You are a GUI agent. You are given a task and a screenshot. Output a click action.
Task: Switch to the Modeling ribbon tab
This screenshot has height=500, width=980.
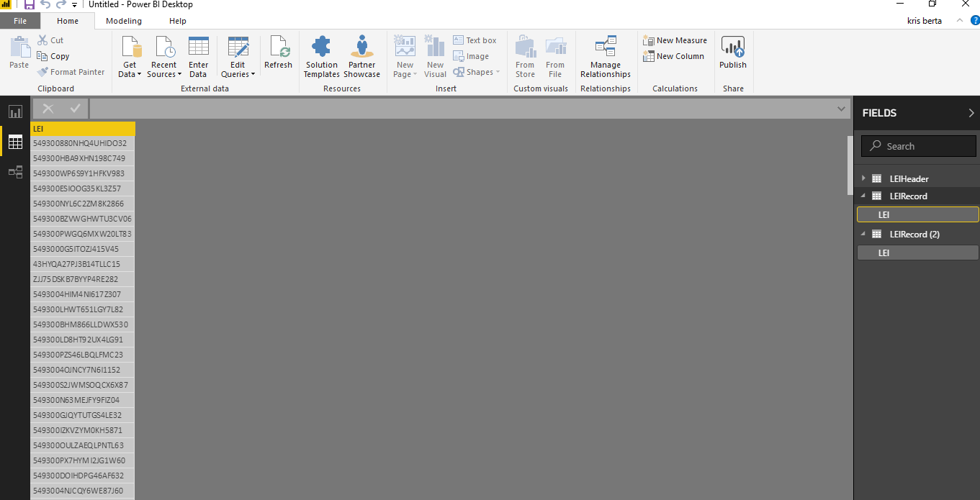(124, 21)
